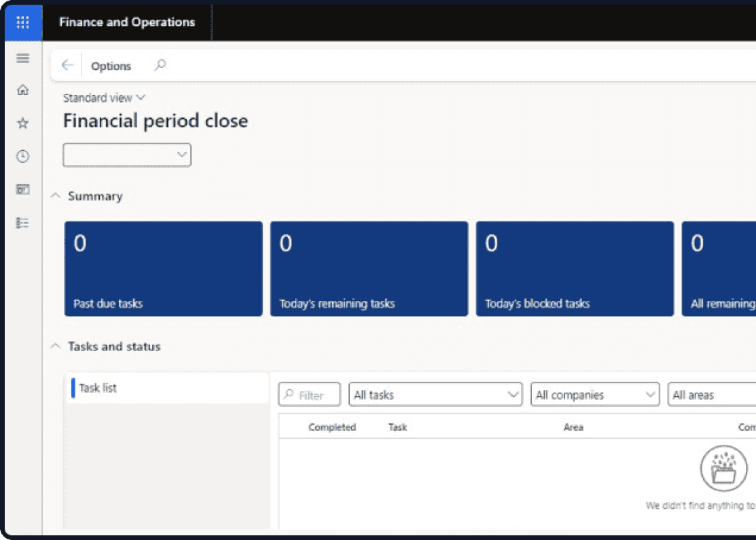Click the Area column header
This screenshot has height=540, width=756.
coord(573,427)
